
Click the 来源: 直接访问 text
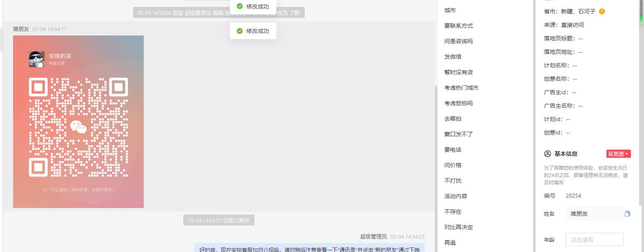(x=564, y=25)
